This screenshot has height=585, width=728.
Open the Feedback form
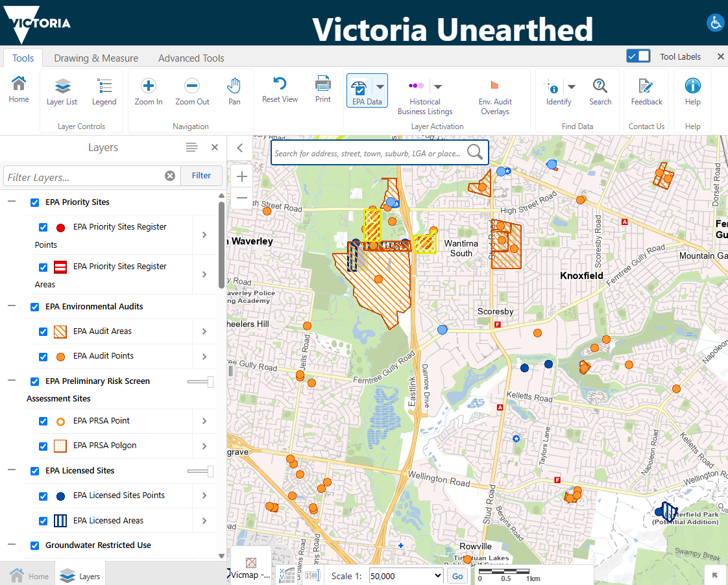coord(646,92)
